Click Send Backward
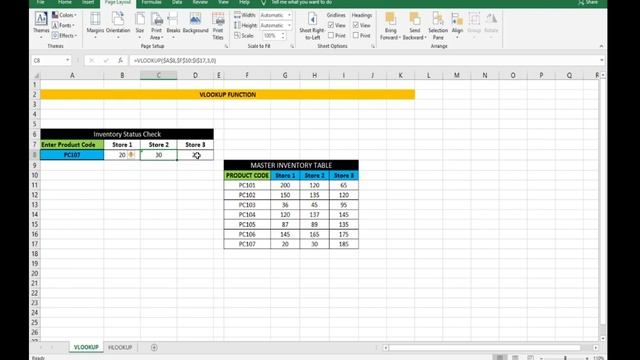The height and width of the screenshot is (360, 640). click(414, 25)
